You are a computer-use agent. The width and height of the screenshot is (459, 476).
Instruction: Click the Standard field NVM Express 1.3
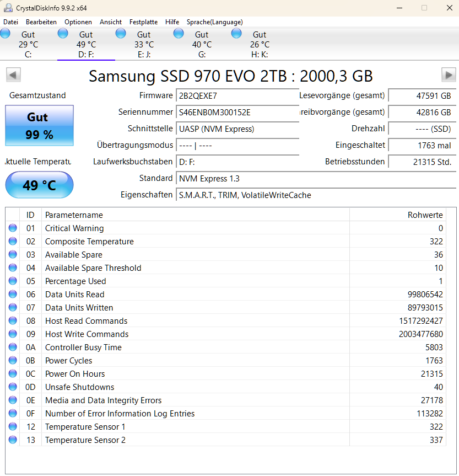tap(316, 179)
